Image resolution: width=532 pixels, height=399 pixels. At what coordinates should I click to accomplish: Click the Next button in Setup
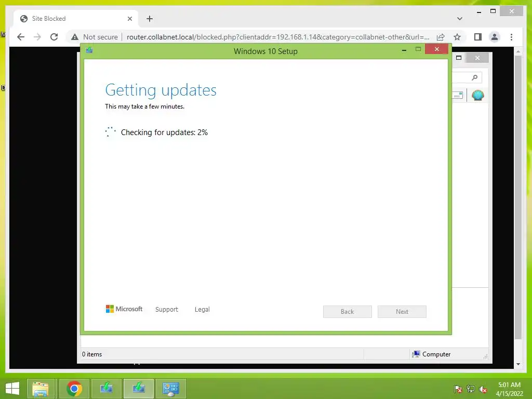(x=402, y=312)
